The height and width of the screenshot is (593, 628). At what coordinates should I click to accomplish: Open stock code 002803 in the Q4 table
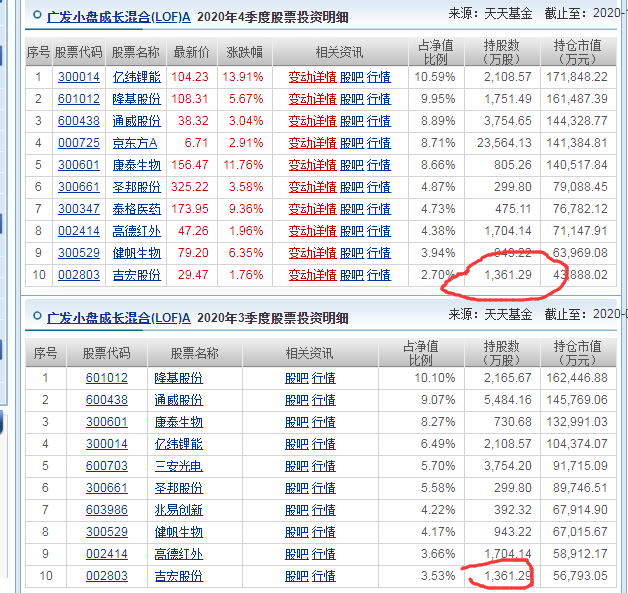79,275
